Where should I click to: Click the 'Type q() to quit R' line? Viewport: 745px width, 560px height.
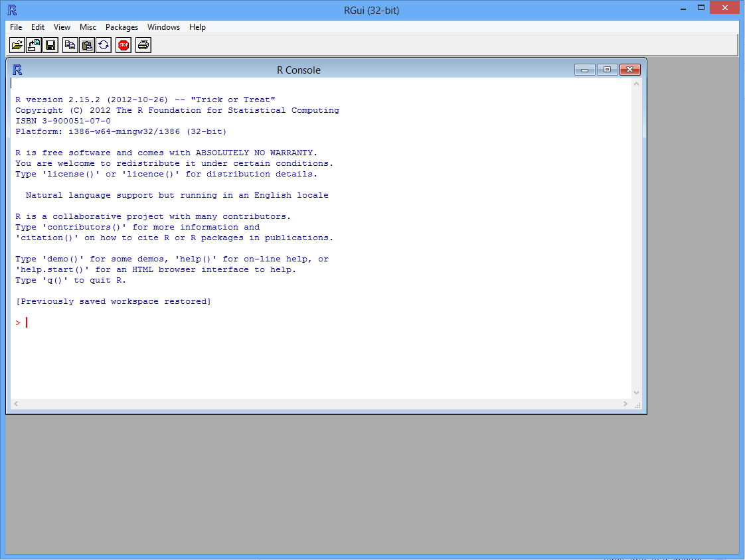71,280
